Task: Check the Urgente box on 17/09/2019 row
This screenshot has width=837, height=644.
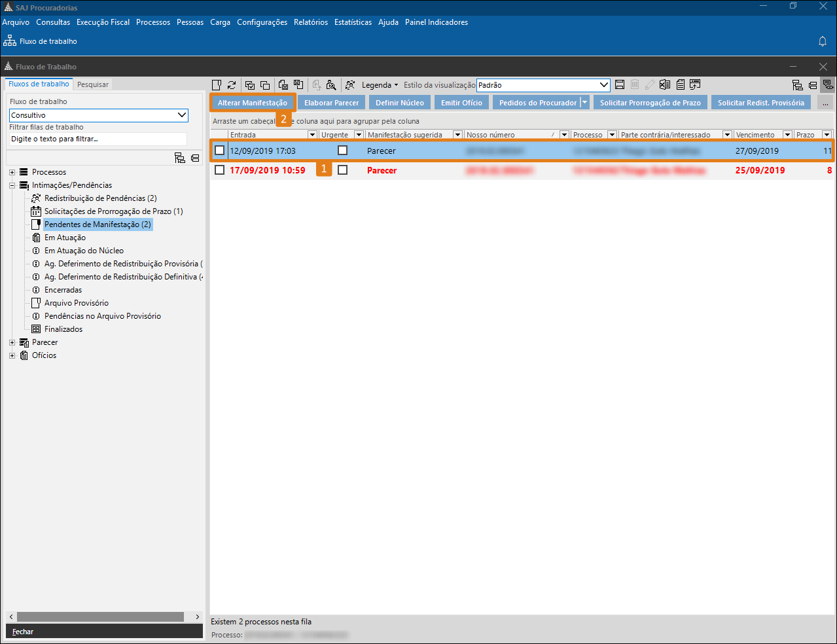Action: click(x=342, y=170)
